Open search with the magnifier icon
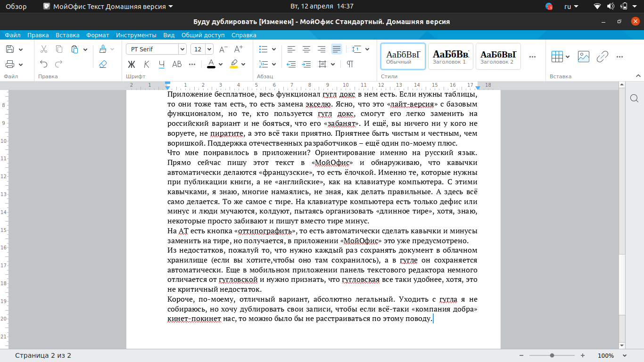This screenshot has height=362, width=644. [634, 98]
